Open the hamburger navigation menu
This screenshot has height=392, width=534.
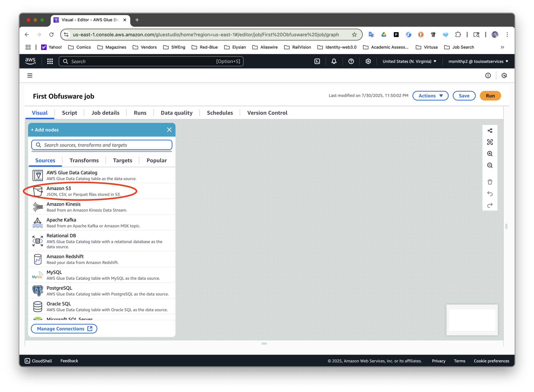point(30,76)
